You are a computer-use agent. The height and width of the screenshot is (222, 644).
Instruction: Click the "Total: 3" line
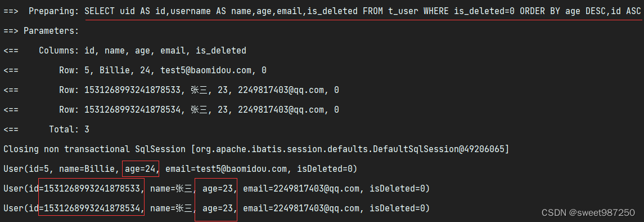coord(47,130)
